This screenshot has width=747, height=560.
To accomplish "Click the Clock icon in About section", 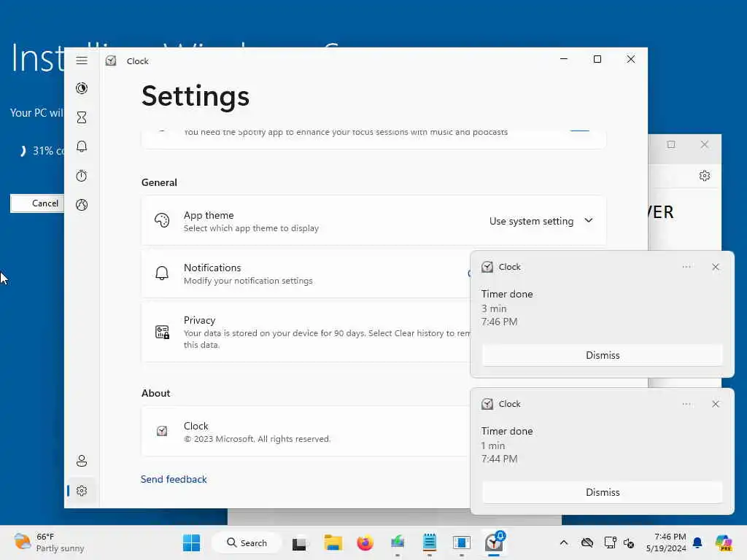I will click(x=162, y=431).
